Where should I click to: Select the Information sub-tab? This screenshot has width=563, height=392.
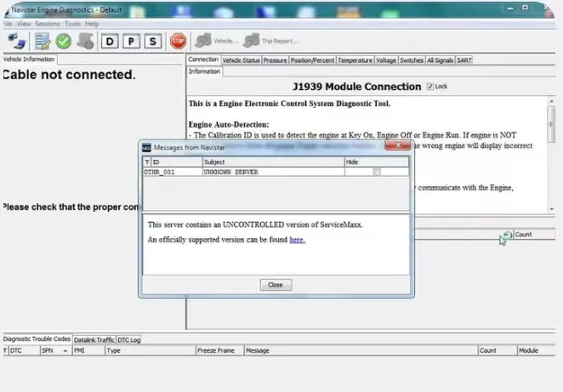[204, 71]
